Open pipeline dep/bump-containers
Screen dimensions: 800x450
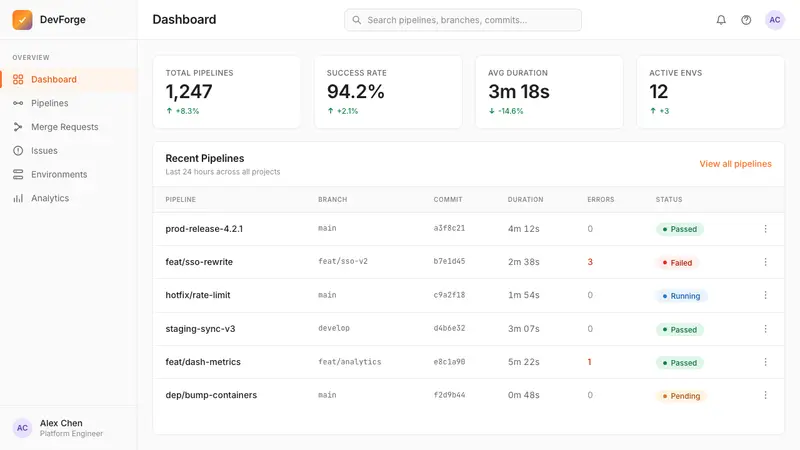pyautogui.click(x=211, y=395)
